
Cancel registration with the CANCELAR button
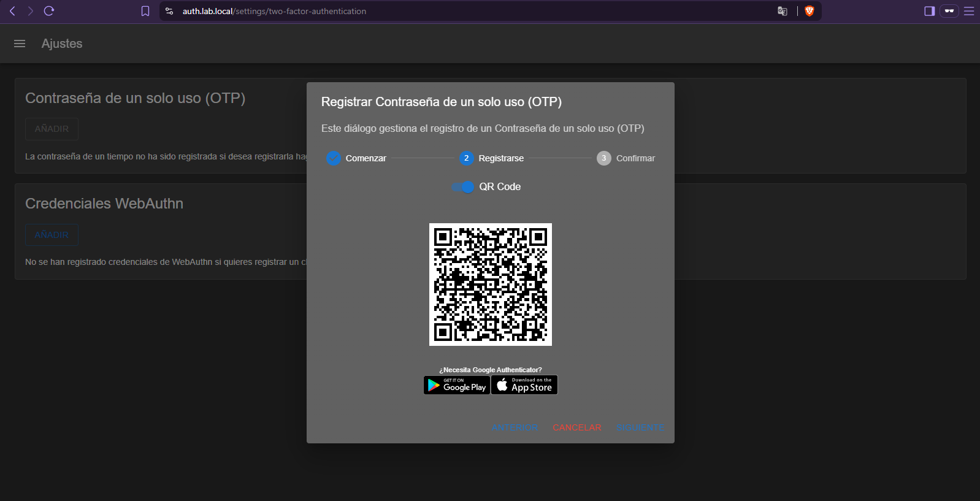(x=577, y=427)
